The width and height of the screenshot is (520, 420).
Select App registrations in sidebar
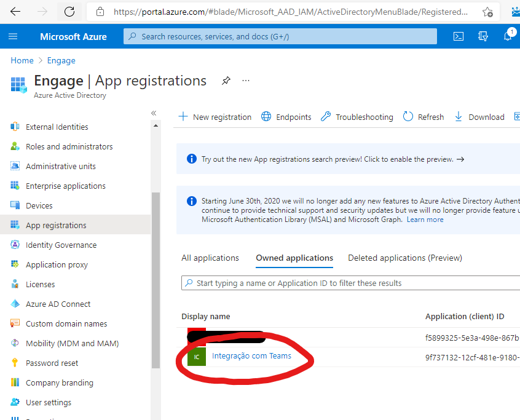[x=75, y=225]
